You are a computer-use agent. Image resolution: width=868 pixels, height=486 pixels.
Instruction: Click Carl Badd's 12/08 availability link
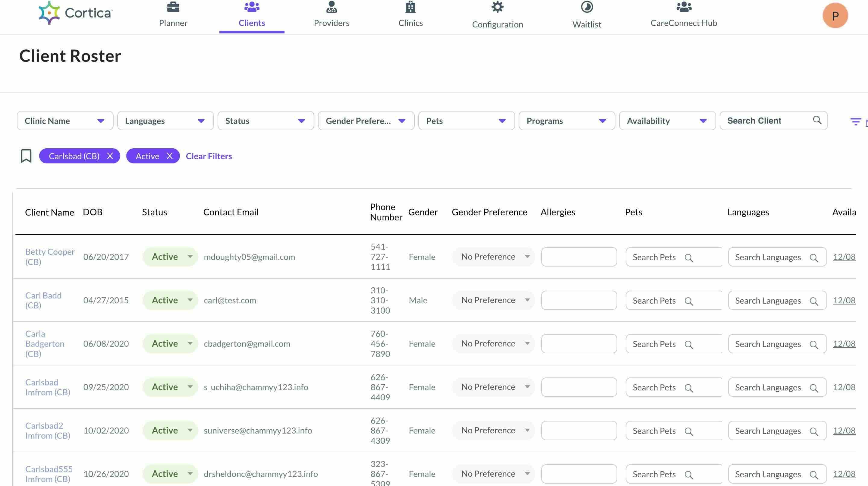844,300
